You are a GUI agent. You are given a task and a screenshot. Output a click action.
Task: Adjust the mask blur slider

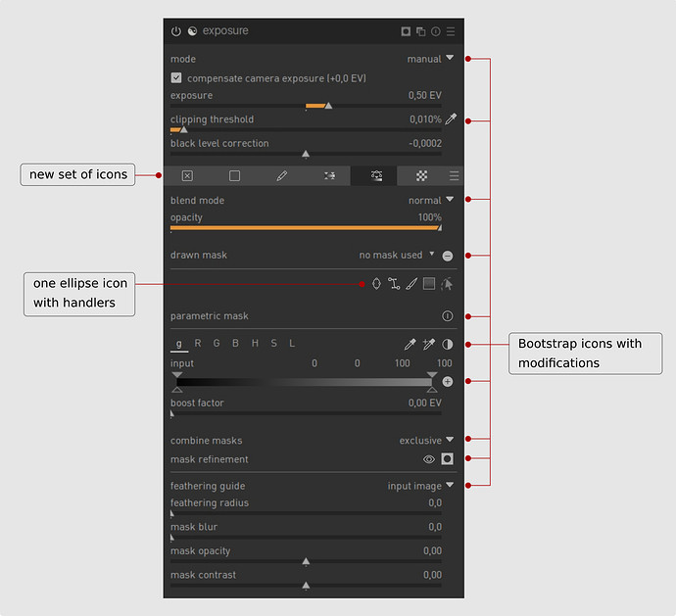(306, 538)
